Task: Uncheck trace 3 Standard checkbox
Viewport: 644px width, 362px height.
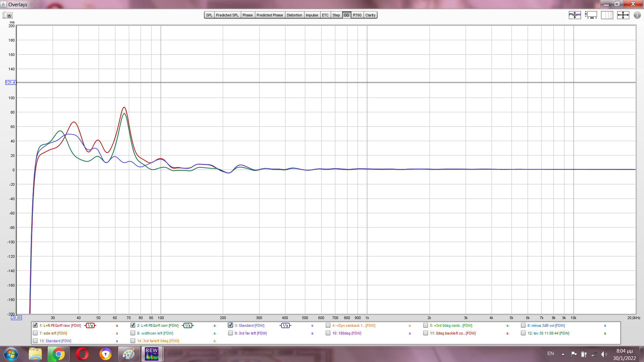Action: click(230, 325)
